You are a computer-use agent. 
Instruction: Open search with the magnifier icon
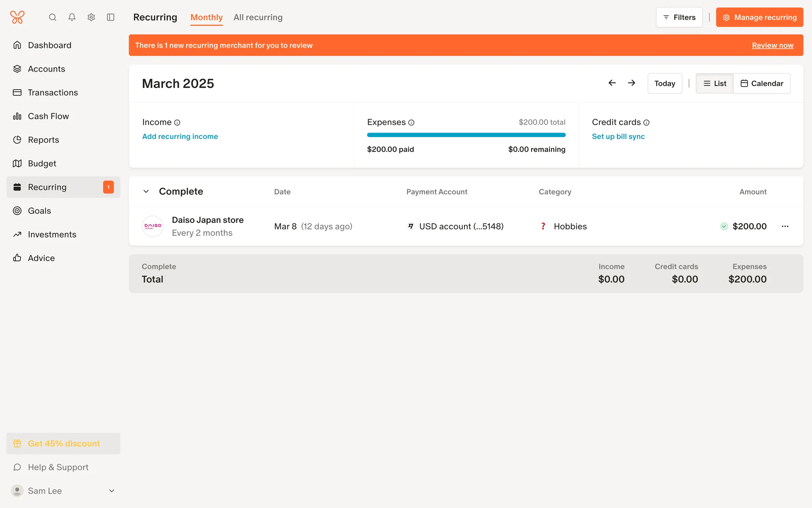point(52,17)
